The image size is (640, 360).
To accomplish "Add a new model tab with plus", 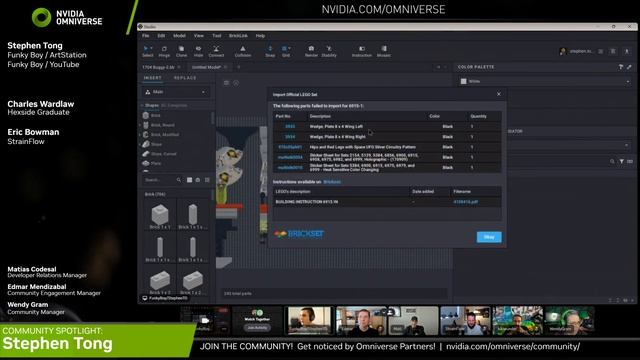I will [239, 67].
